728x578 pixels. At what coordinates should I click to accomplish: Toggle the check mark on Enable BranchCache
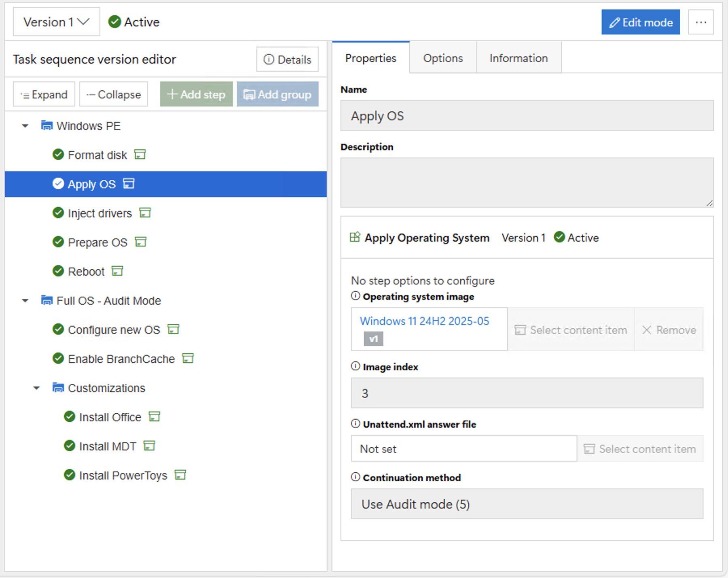[58, 358]
